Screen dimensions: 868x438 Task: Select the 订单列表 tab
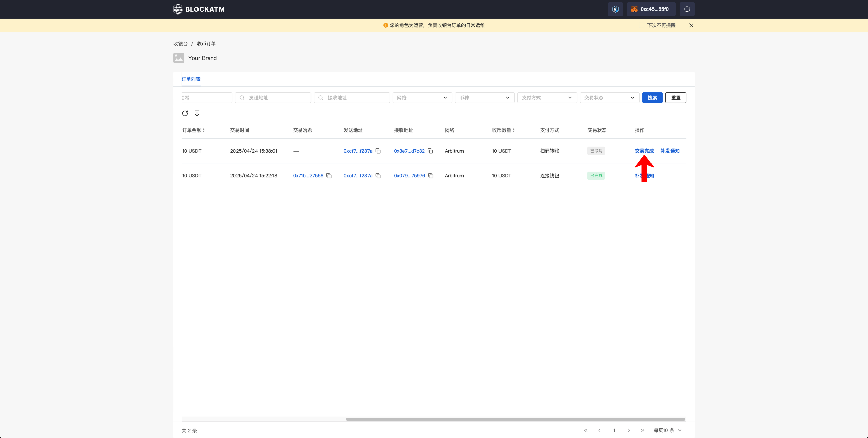click(x=191, y=79)
